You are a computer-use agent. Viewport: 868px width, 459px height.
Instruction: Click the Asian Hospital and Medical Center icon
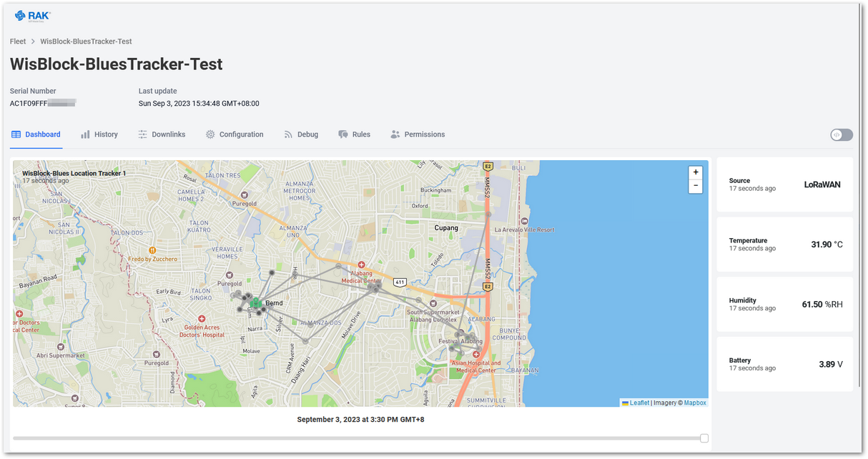[475, 355]
